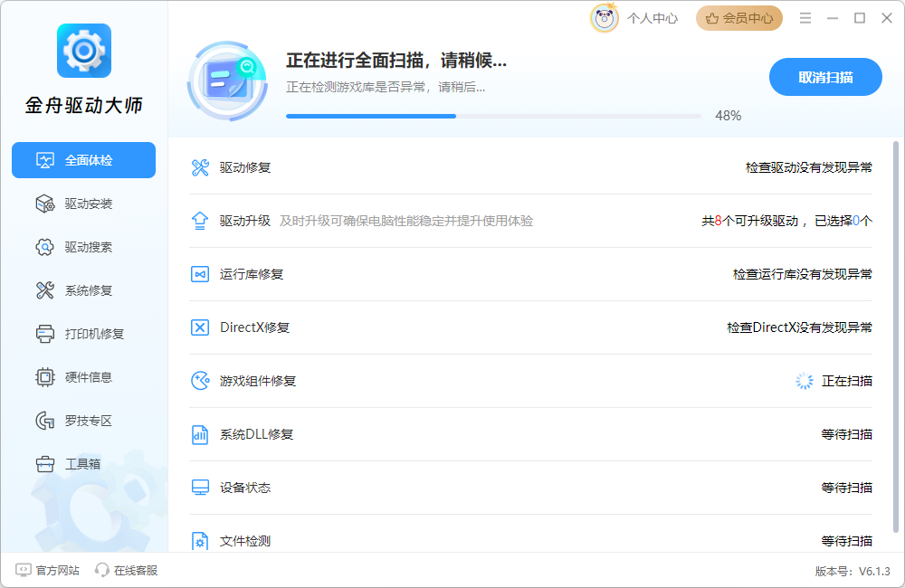Click the 及时升级可确保电脑性能稳定 hint text
Image resolution: width=905 pixels, height=588 pixels.
(x=406, y=221)
